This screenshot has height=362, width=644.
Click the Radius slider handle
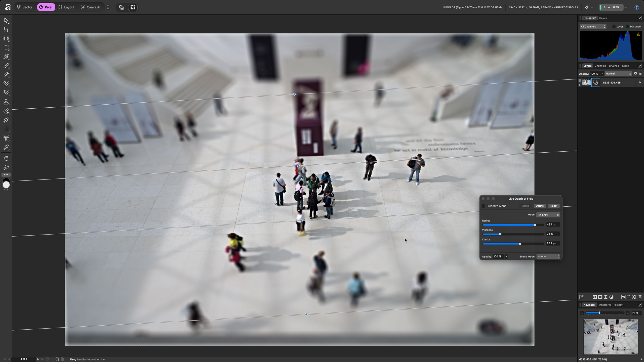click(535, 225)
